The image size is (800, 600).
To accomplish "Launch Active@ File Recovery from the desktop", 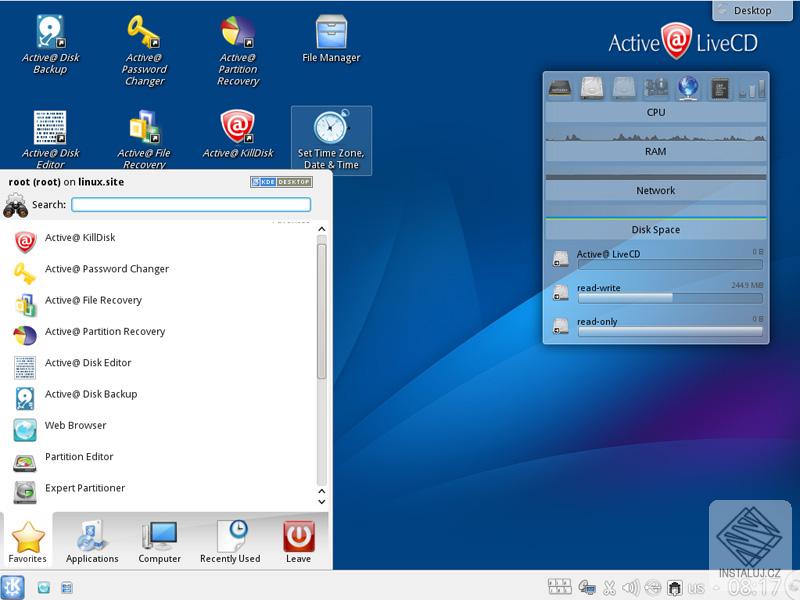I will click(x=144, y=139).
